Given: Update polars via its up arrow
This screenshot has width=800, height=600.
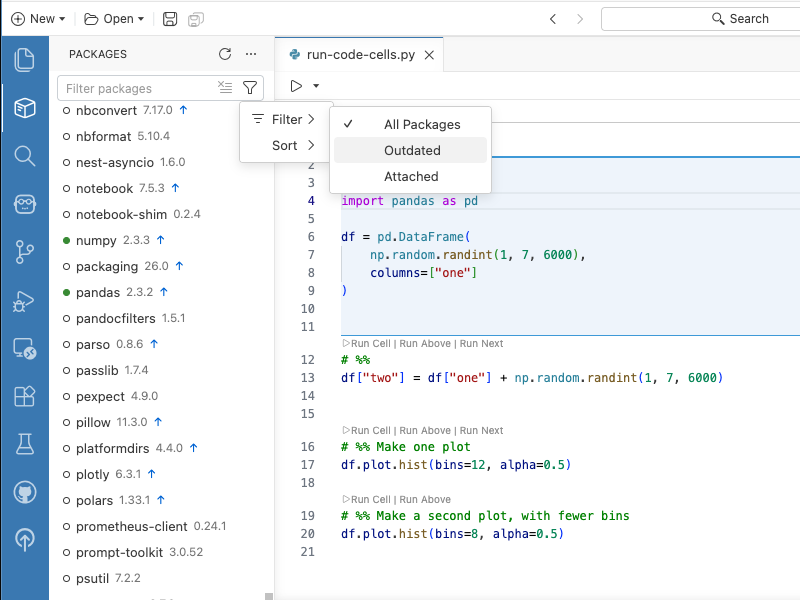Looking at the screenshot, I should (161, 500).
